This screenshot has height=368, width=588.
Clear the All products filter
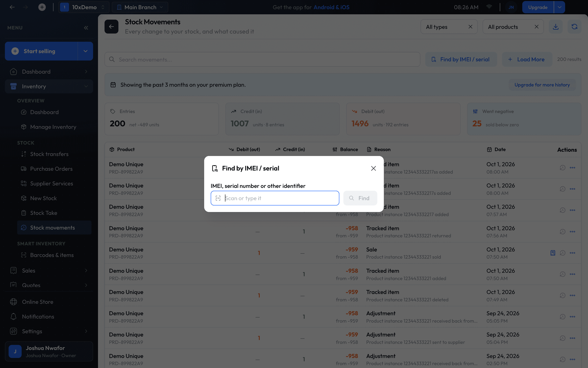click(537, 27)
